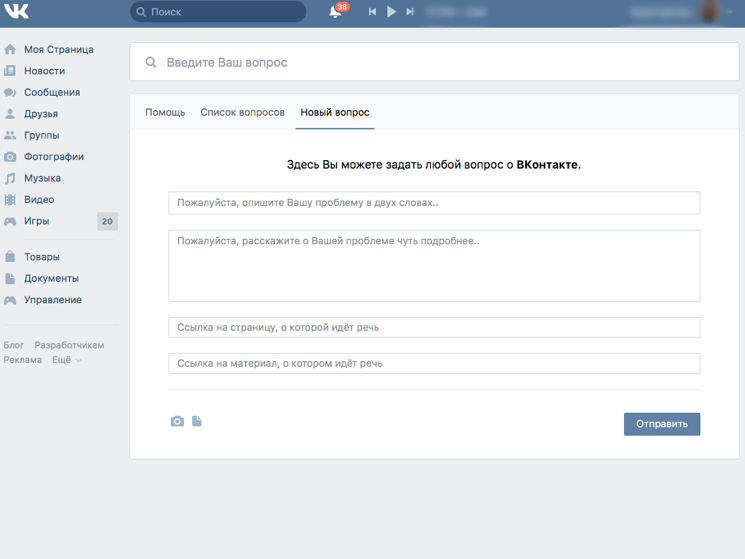Switch to the Список вопросов tab
The width and height of the screenshot is (745, 559).
[x=242, y=113]
